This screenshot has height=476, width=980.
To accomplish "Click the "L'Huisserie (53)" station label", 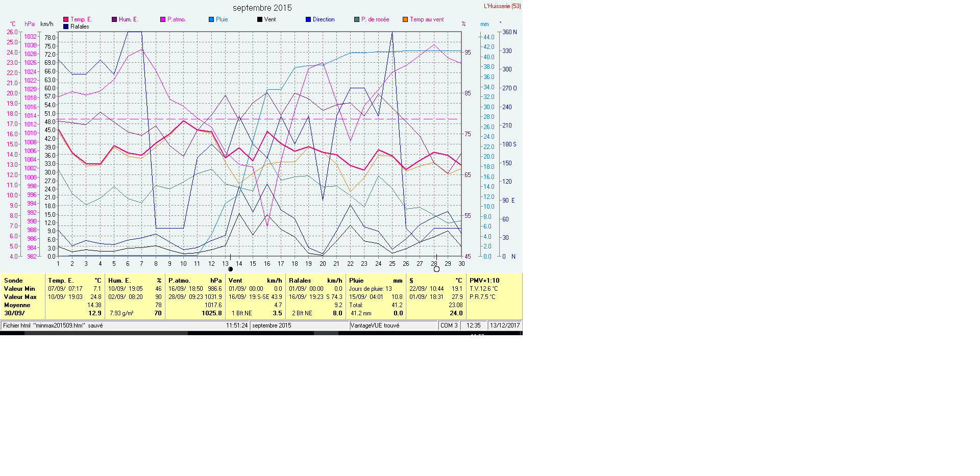I will tap(502, 6).
